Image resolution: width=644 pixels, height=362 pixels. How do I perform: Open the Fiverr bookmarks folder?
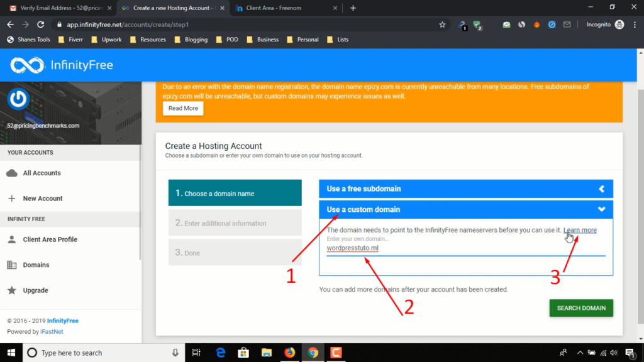click(x=70, y=40)
